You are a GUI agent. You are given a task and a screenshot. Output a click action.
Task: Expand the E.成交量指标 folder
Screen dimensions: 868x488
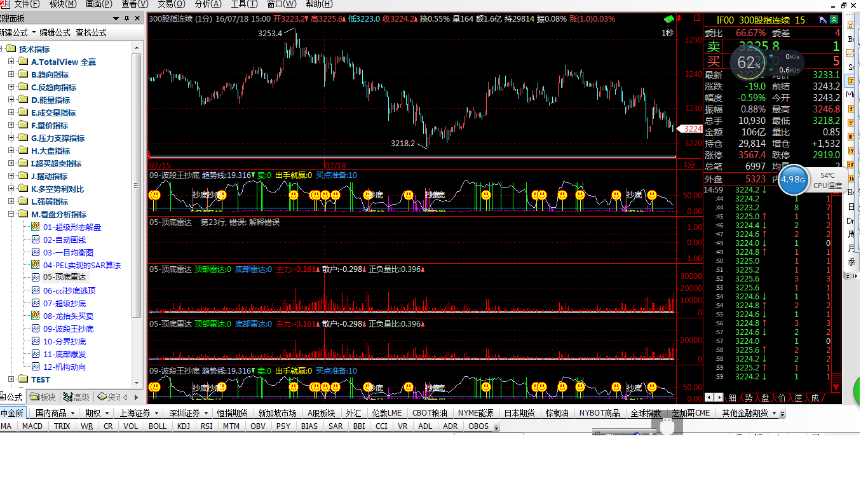pos(11,112)
